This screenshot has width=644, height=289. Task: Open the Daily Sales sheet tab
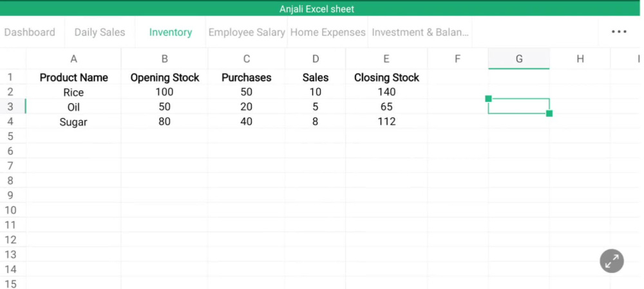(100, 32)
